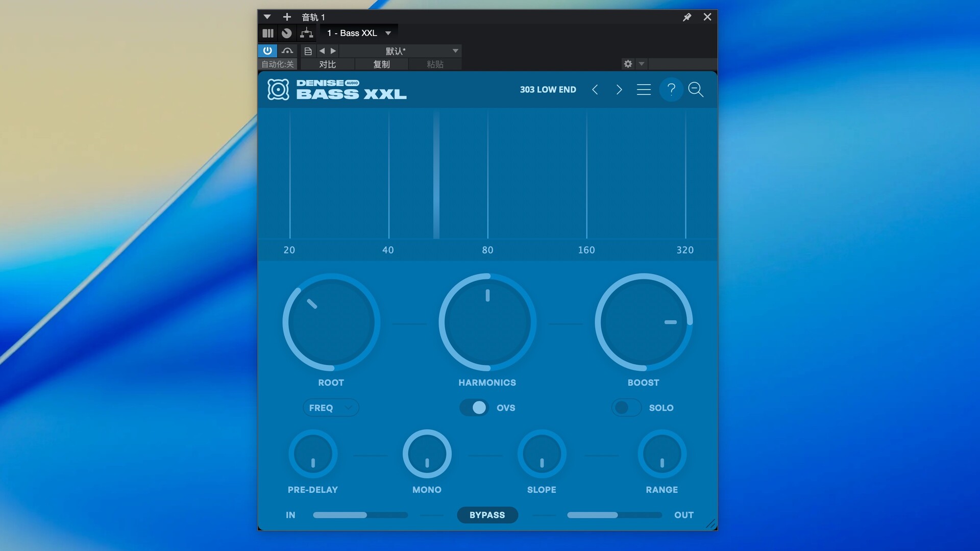Click the zoom out magnifier icon
Image resolution: width=980 pixels, height=551 pixels.
click(696, 90)
